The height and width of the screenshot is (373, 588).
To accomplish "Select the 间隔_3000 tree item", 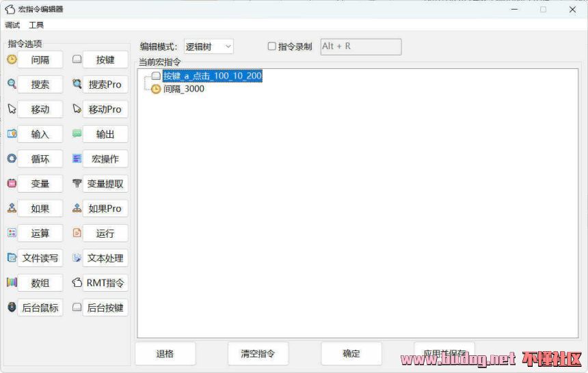I will pos(184,89).
